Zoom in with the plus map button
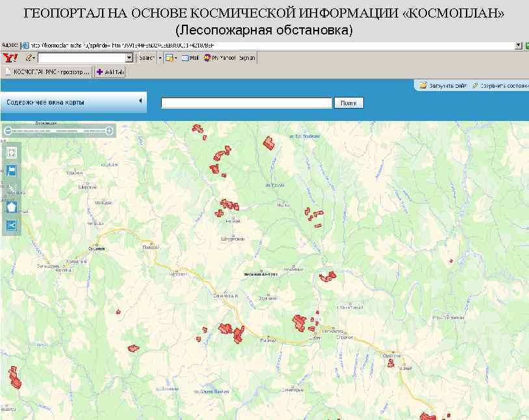Image resolution: width=529 pixels, height=420 pixels. (109, 131)
